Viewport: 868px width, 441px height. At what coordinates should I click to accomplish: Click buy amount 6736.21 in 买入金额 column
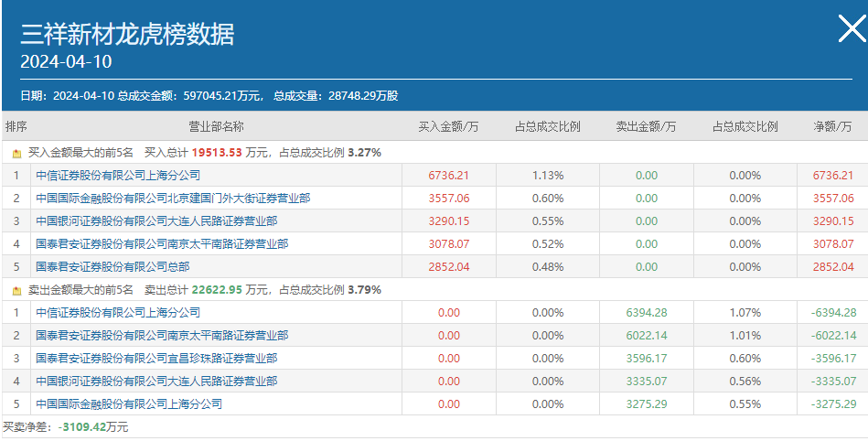449,176
